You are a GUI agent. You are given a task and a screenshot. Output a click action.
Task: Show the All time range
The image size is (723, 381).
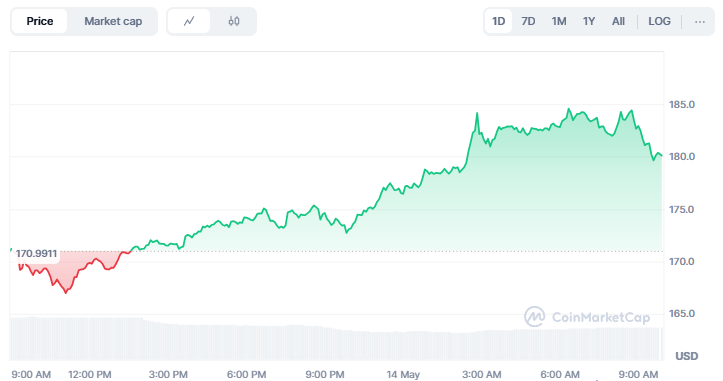[x=618, y=21]
